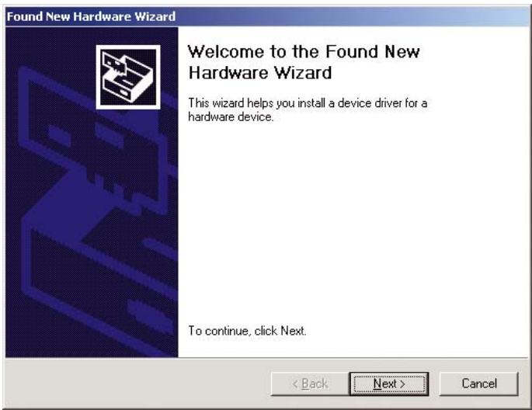Image resolution: width=532 pixels, height=410 pixels.
Task: Click the empty white area of the wizard page
Action: click(353, 221)
